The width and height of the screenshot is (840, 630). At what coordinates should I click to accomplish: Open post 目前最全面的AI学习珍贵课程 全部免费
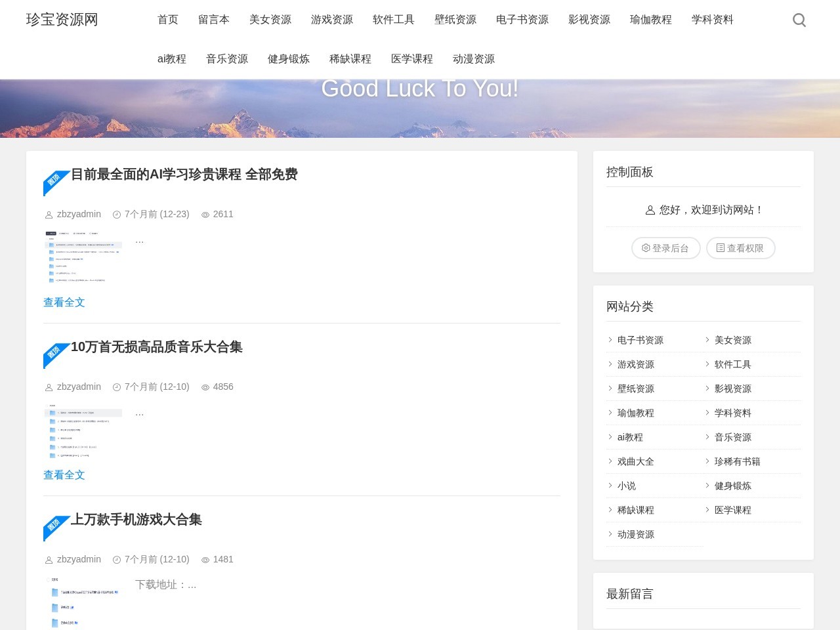[184, 175]
